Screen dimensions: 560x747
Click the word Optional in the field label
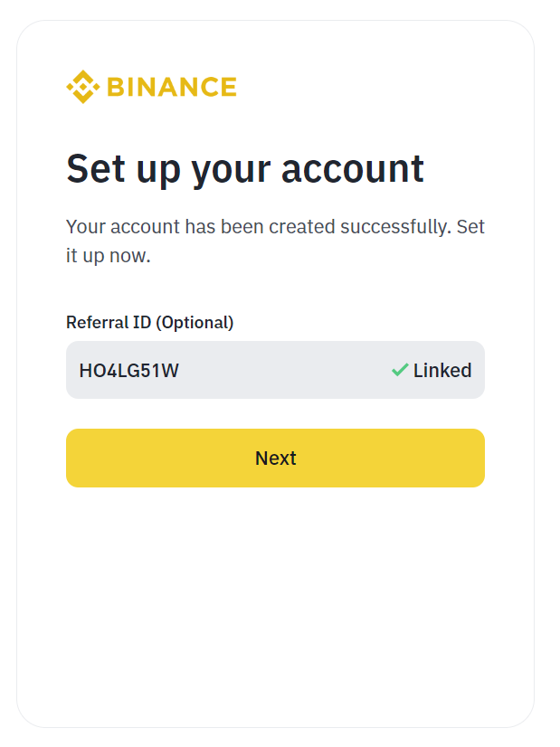tap(195, 323)
